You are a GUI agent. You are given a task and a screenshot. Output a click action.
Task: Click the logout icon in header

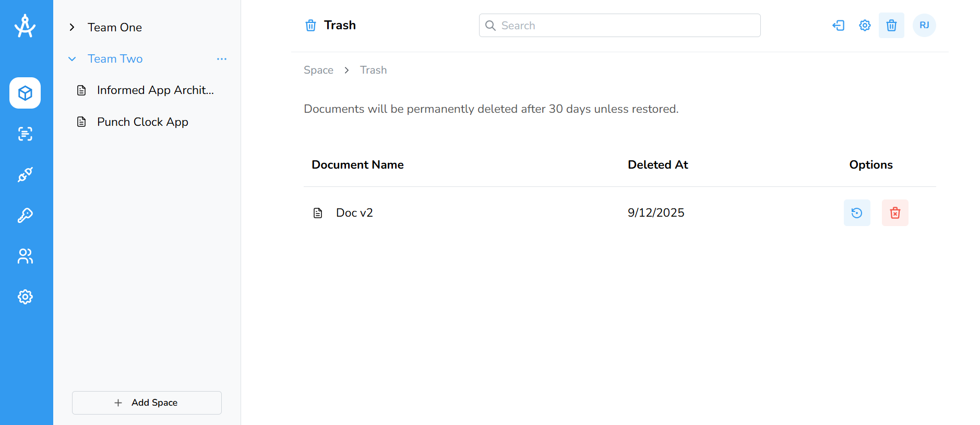pos(838,25)
